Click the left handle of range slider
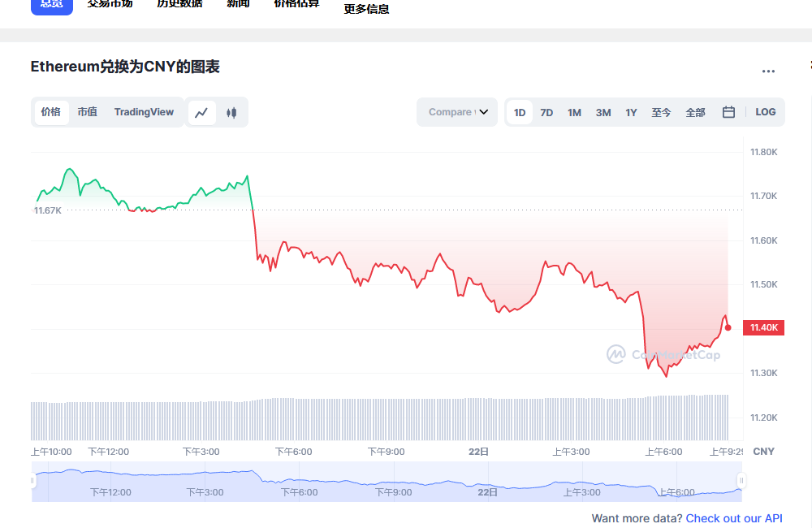 tap(33, 481)
